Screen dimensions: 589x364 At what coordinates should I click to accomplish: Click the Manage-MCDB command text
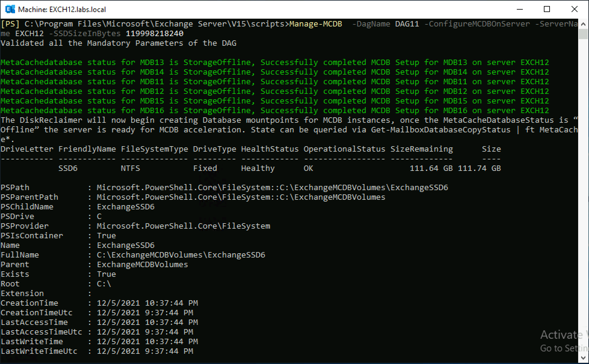(x=315, y=24)
